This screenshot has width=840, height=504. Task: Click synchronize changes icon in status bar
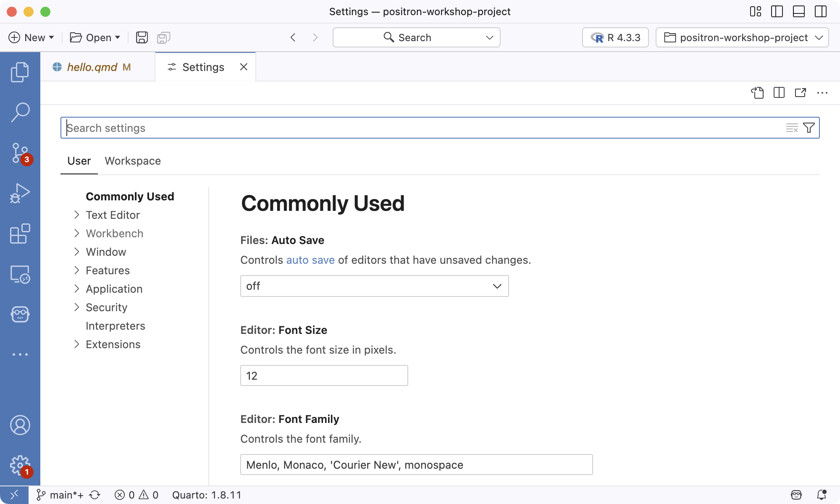(95, 495)
